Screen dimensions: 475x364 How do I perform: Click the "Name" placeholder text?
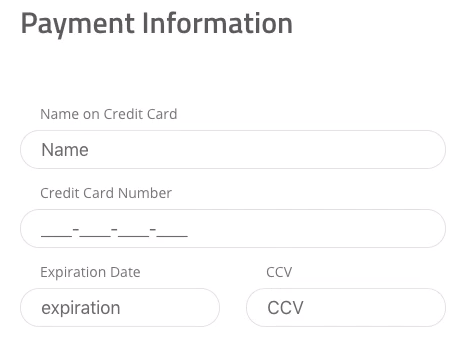pyautogui.click(x=65, y=150)
